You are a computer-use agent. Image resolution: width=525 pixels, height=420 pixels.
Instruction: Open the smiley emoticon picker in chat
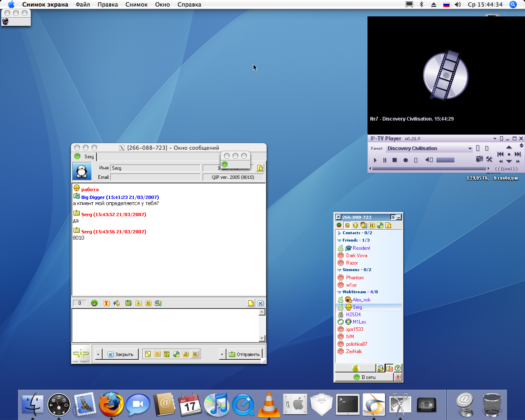pos(94,303)
